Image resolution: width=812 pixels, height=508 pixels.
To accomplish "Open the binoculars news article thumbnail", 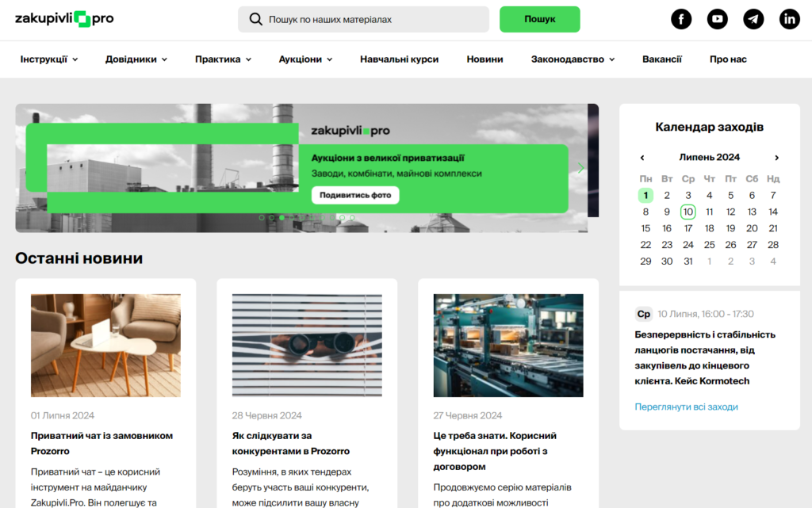I will coord(307,346).
